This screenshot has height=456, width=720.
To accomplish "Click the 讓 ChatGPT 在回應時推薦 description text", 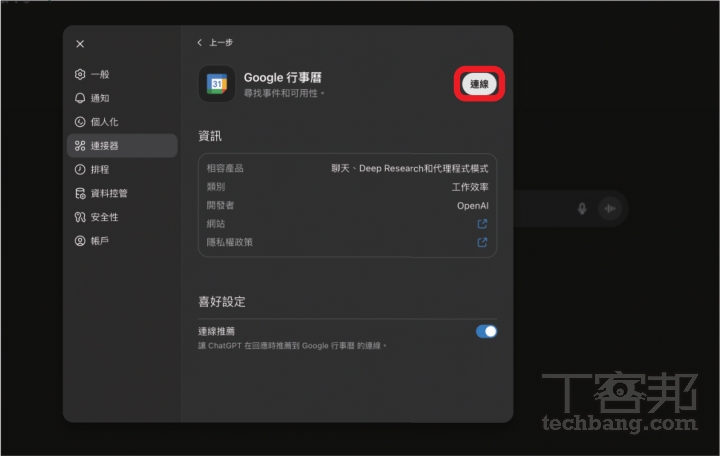I will click(x=292, y=345).
